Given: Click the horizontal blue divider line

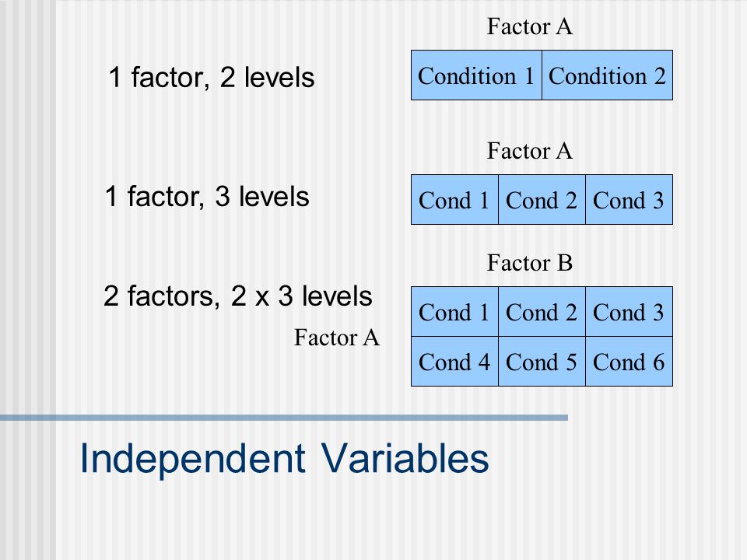Looking at the screenshot, I should pyautogui.click(x=284, y=418).
